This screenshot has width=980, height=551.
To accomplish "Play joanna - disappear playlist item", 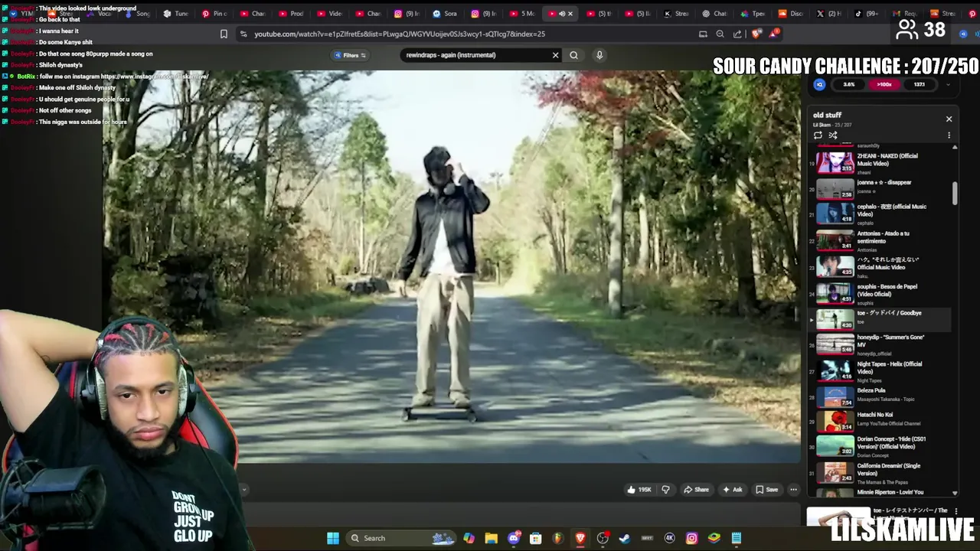I will (880, 188).
